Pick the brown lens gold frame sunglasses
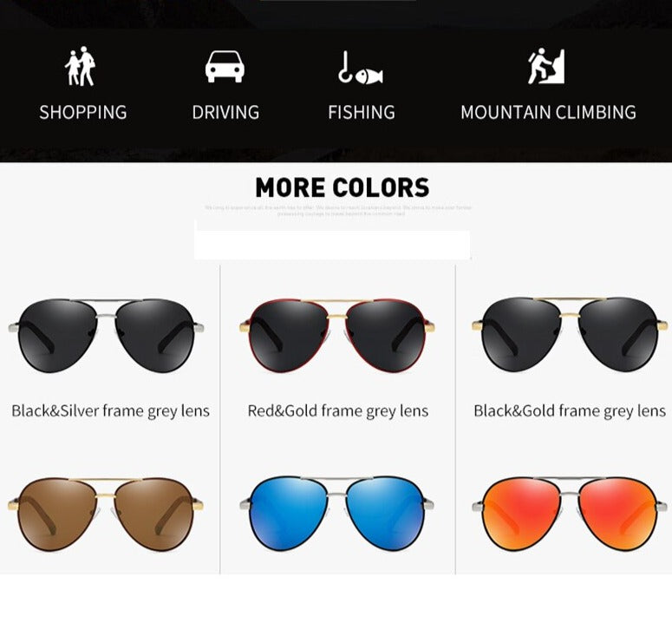Viewport: 672px width, 623px height. 106,514
